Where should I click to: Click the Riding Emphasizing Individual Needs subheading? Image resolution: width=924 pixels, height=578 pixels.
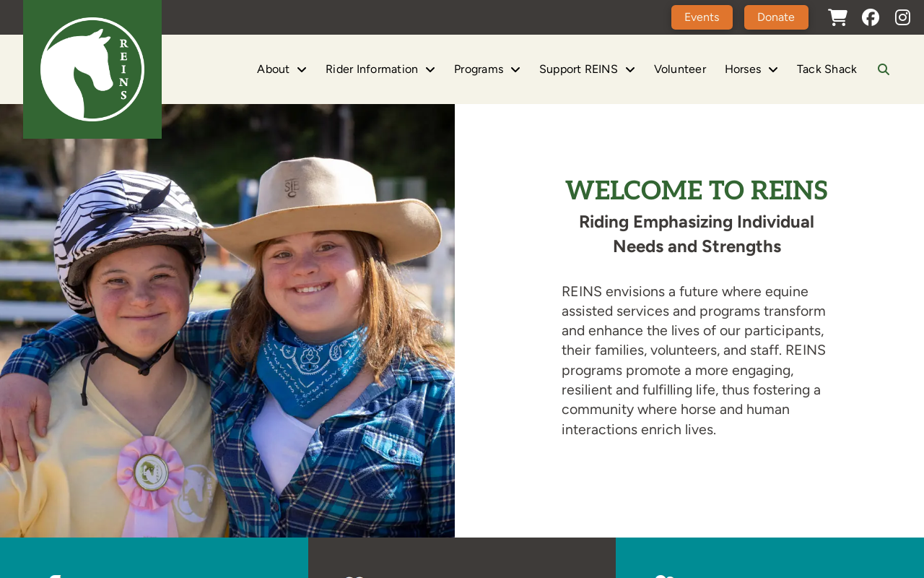(697, 234)
